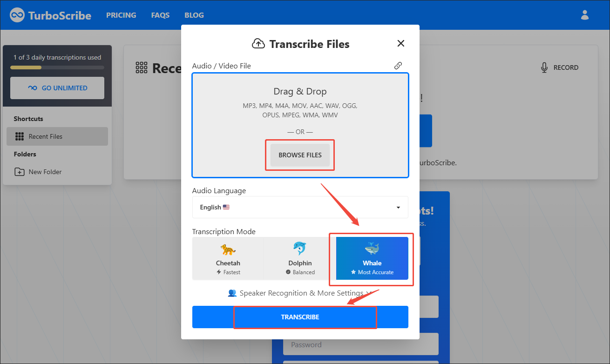This screenshot has height=364, width=610.
Task: Open the Blog page
Action: [x=194, y=15]
